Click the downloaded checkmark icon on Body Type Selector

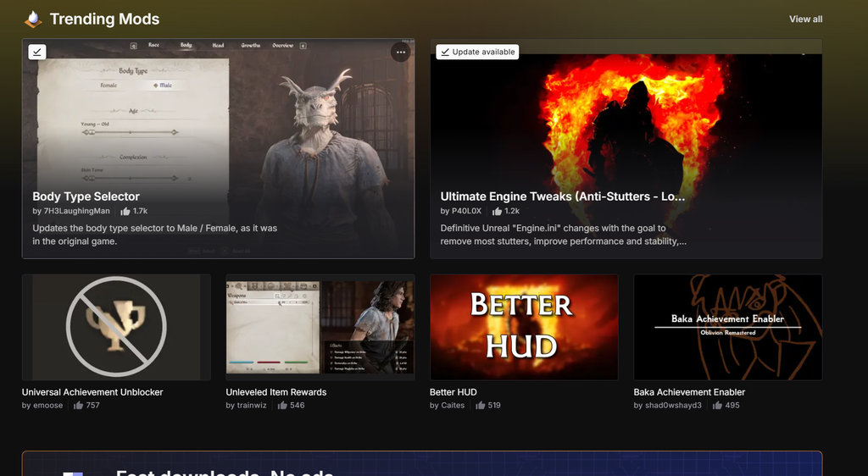[37, 52]
